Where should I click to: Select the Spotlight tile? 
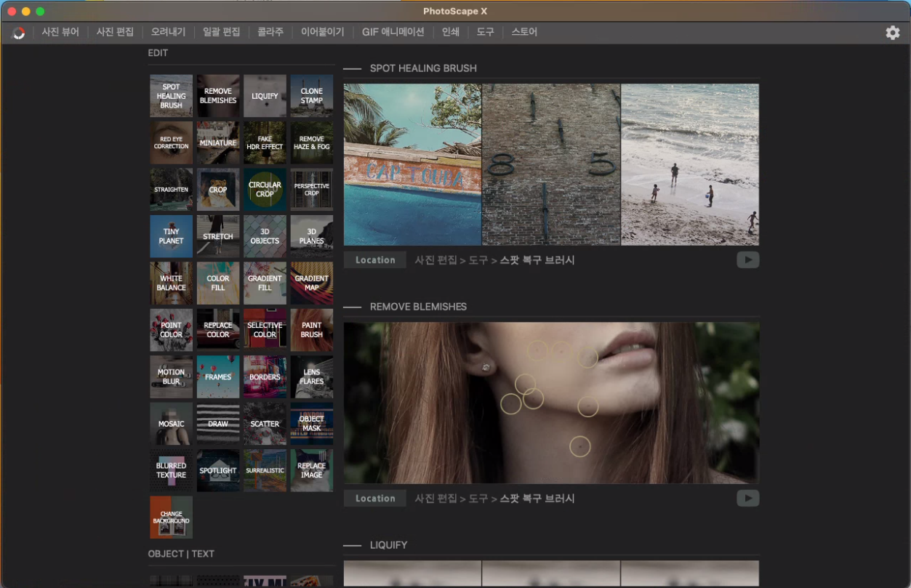[218, 471]
